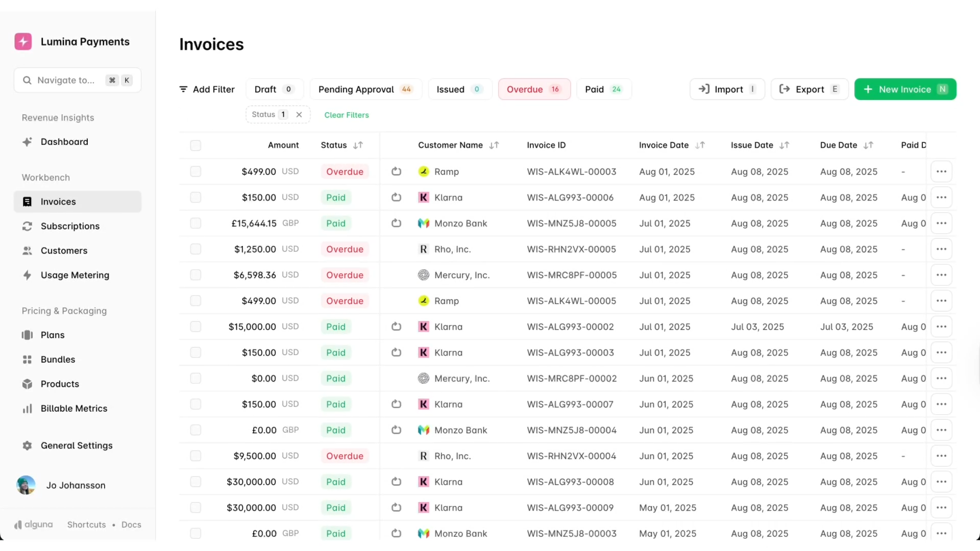Image resolution: width=980 pixels, height=551 pixels.
Task: Check the select-all checkbox in the table header
Action: click(195, 145)
